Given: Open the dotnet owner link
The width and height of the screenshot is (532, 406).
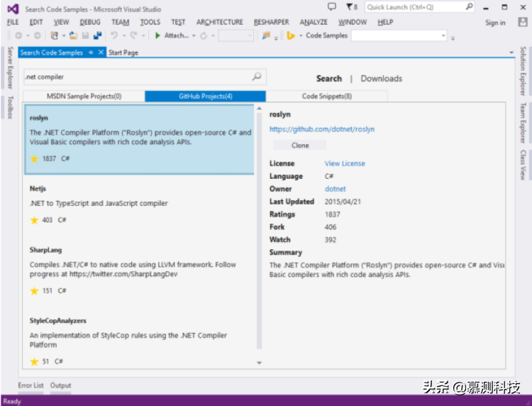Looking at the screenshot, I should [336, 189].
